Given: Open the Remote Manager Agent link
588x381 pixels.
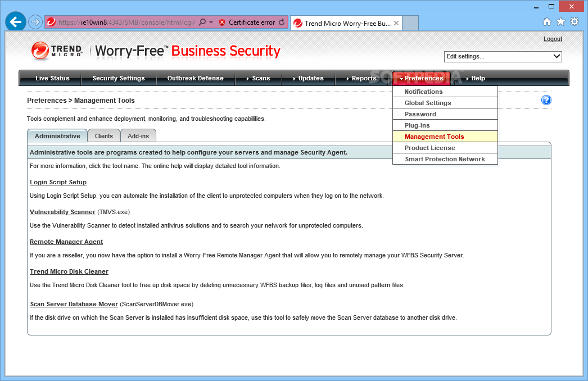Looking at the screenshot, I should point(66,242).
